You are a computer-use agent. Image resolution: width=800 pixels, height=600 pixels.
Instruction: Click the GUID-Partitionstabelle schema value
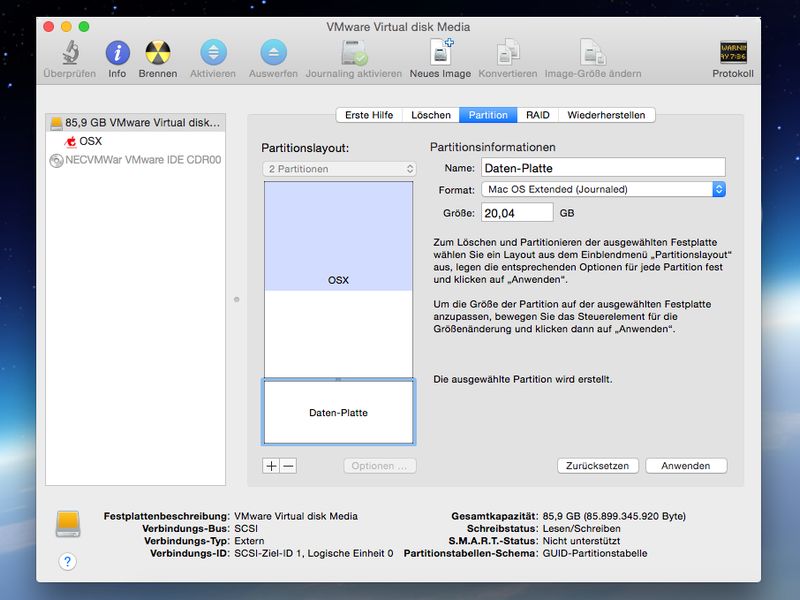point(595,554)
